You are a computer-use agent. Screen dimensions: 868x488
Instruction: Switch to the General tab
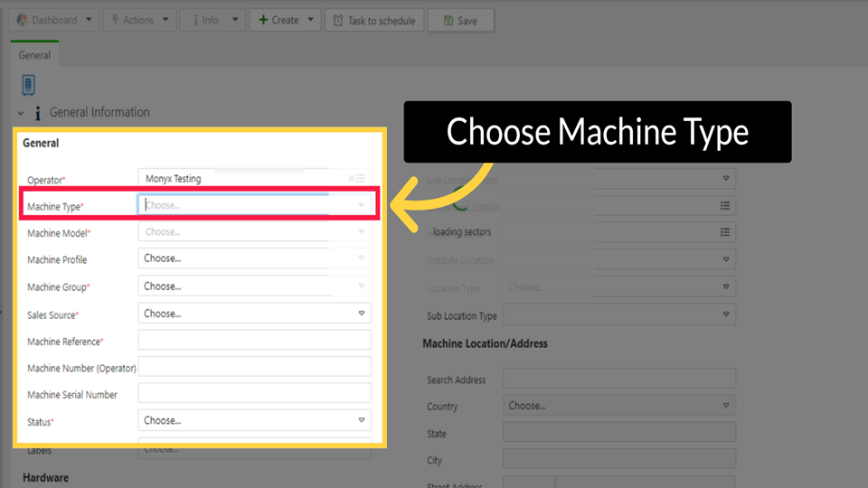(34, 55)
